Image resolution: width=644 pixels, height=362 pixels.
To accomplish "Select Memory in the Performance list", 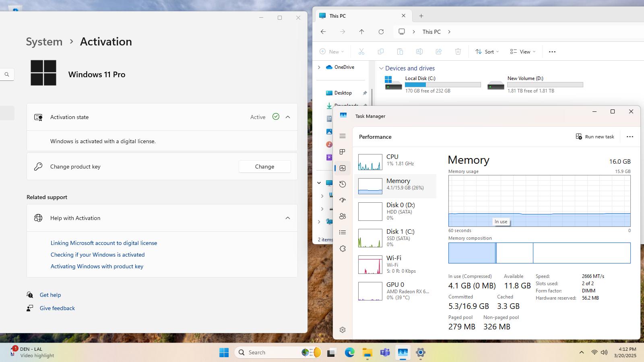I will (395, 186).
